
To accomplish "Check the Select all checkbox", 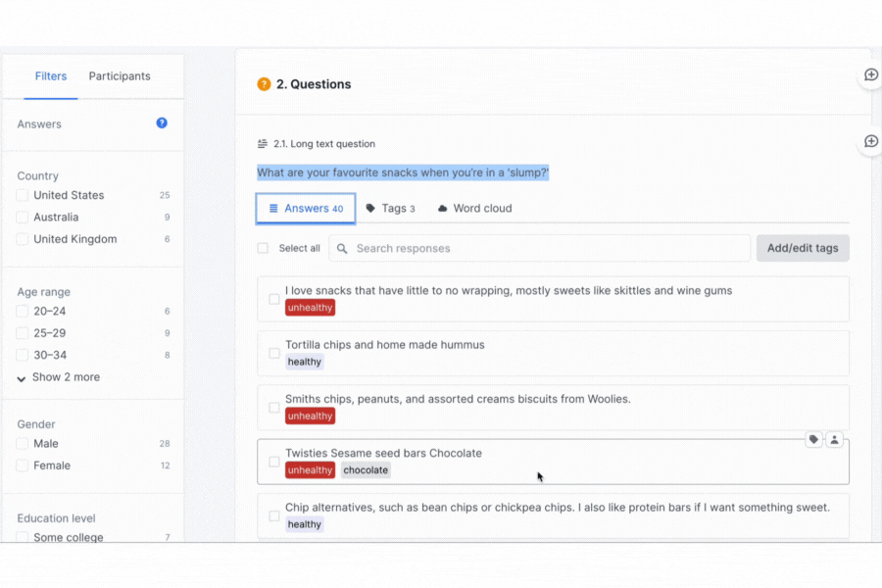I will click(263, 249).
